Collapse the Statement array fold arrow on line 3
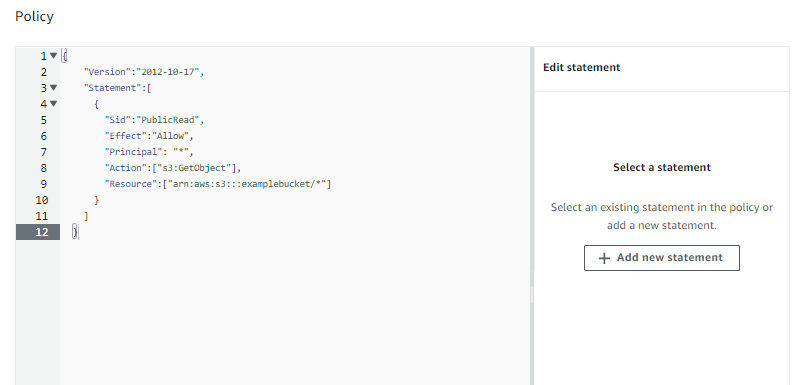Image resolution: width=793 pixels, height=385 pixels. click(x=53, y=88)
